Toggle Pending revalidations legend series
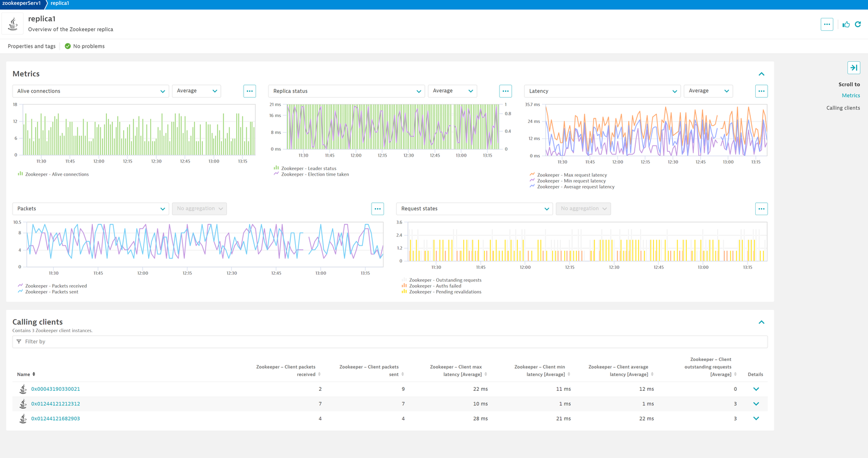 [x=442, y=292]
